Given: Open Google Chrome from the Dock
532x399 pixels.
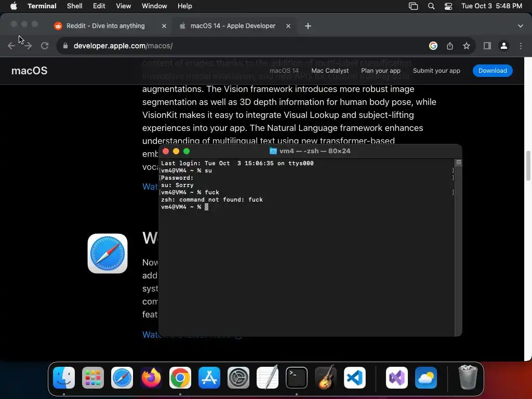Looking at the screenshot, I should click(180, 378).
